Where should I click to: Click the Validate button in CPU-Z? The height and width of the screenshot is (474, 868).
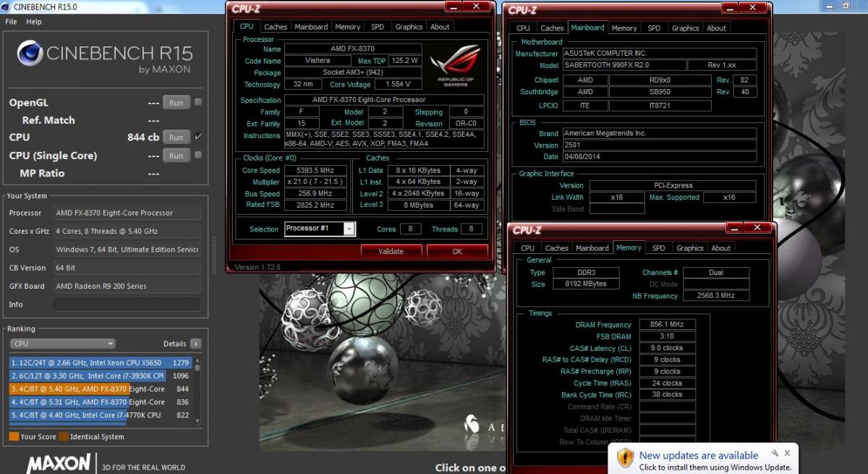(x=391, y=251)
